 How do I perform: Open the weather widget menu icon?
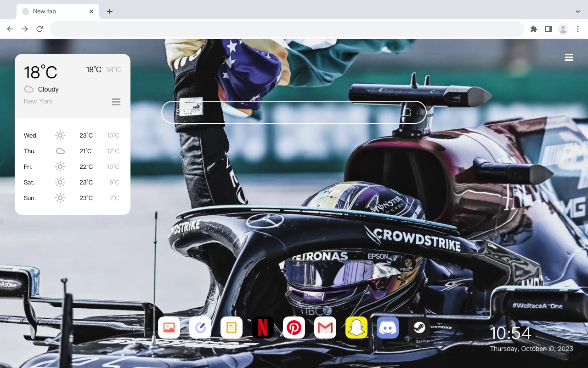click(116, 102)
